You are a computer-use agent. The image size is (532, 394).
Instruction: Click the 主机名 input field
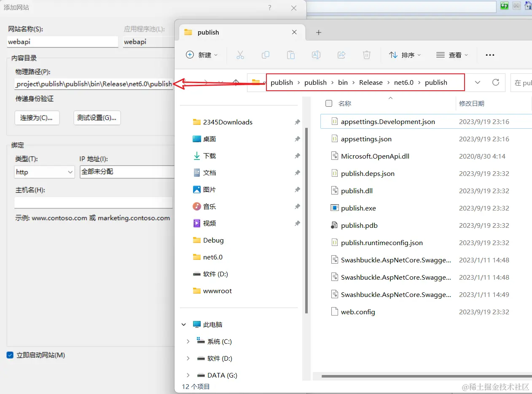tap(93, 202)
